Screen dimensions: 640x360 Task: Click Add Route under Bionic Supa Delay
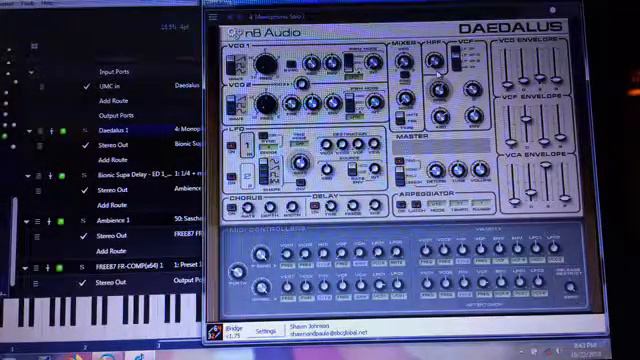pyautogui.click(x=112, y=205)
